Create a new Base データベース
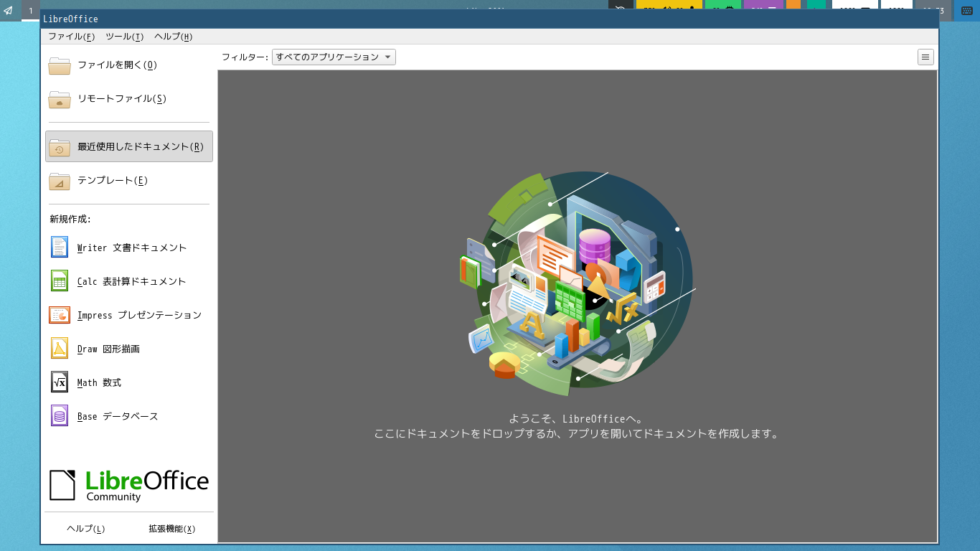Image resolution: width=980 pixels, height=551 pixels. pos(129,416)
